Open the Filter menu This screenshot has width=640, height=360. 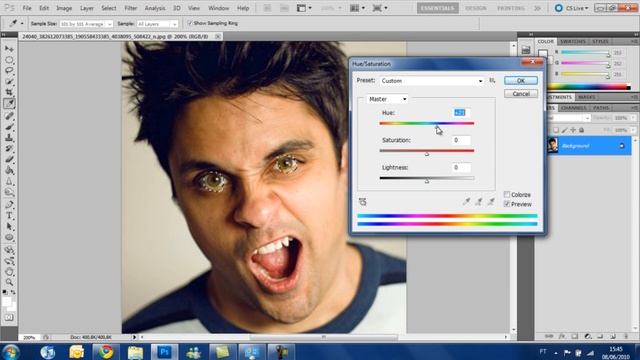[x=131, y=8]
